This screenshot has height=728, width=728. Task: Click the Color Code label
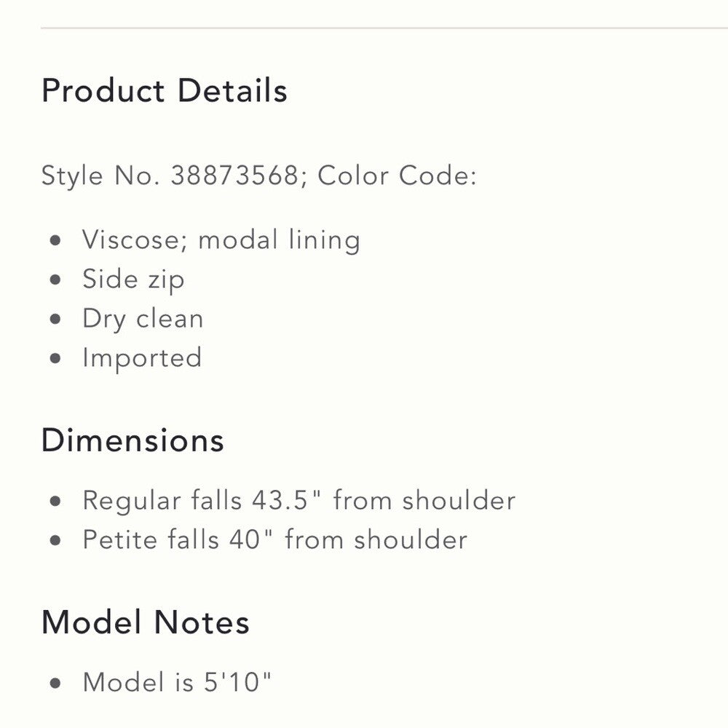(x=397, y=175)
